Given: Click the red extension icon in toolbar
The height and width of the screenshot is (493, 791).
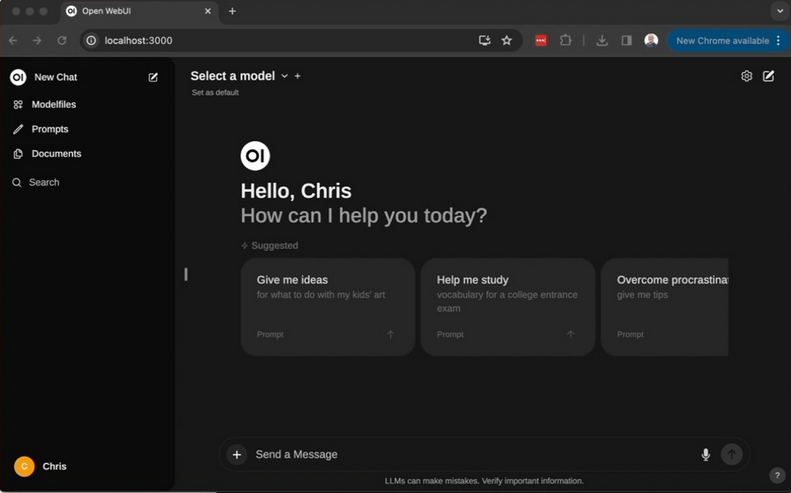Looking at the screenshot, I should click(541, 40).
